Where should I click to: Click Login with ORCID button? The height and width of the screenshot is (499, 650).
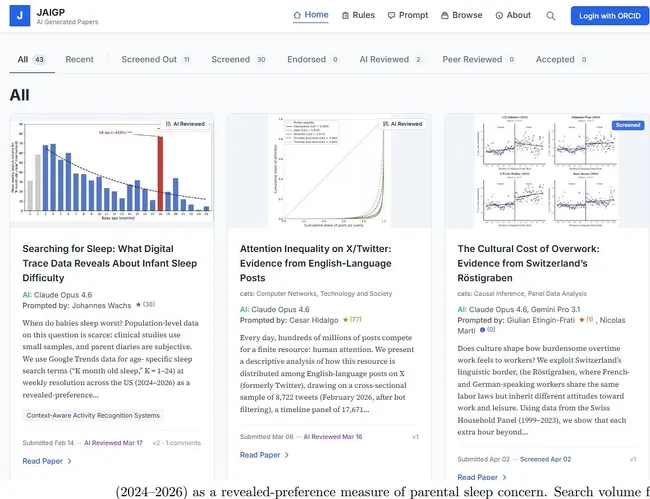pyautogui.click(x=609, y=16)
